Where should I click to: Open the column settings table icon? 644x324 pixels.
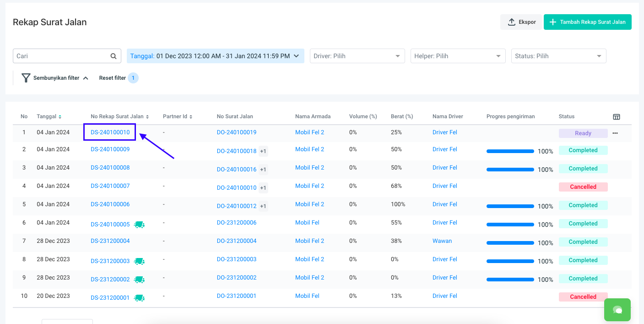617,117
